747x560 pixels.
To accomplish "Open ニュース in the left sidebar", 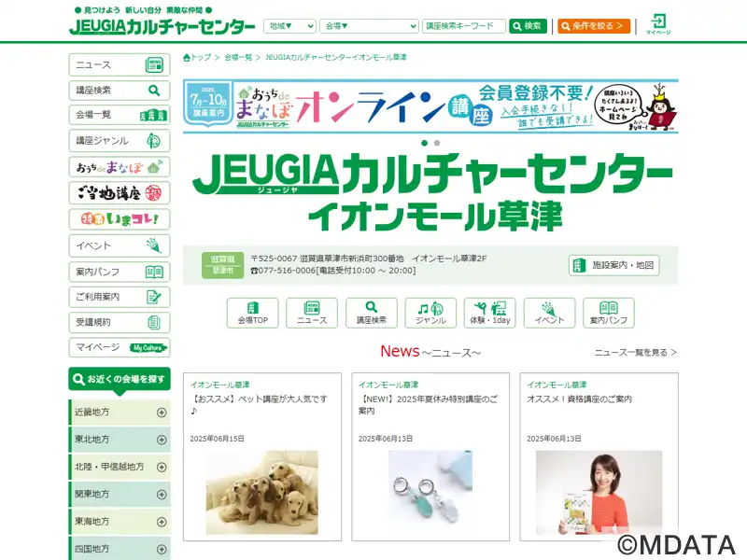I will (x=120, y=64).
